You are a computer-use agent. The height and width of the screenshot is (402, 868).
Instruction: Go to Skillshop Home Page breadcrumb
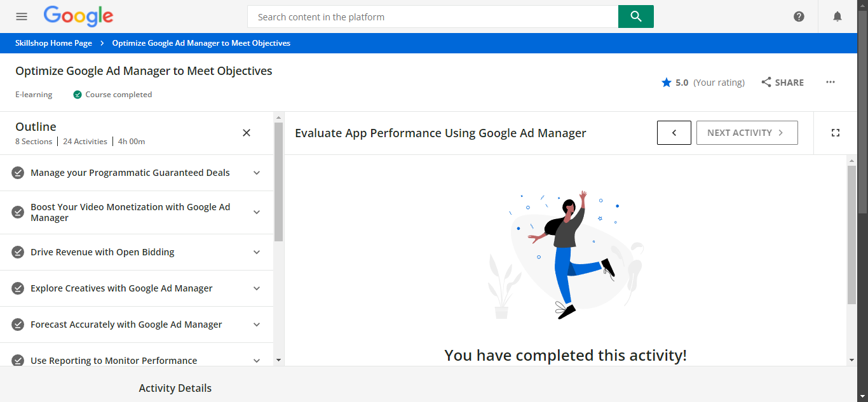click(x=53, y=43)
